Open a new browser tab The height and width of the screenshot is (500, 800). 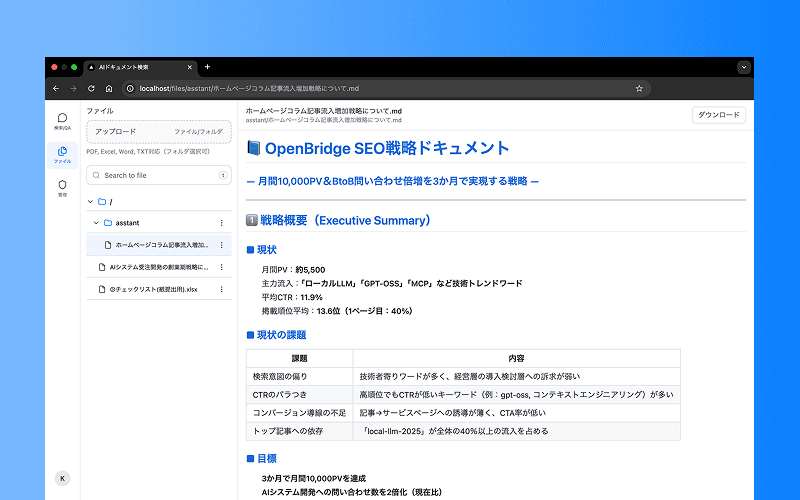coord(207,67)
